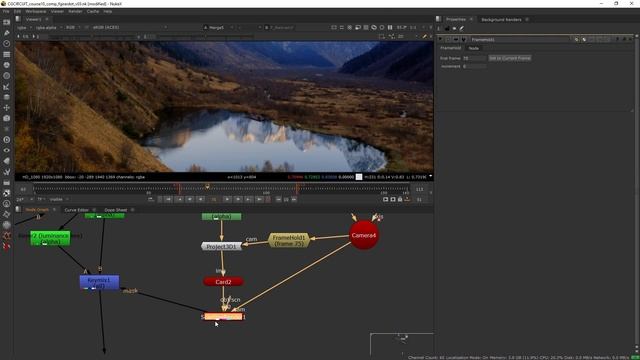
Task: Open the Viewer menu
Action: [x=57, y=11]
